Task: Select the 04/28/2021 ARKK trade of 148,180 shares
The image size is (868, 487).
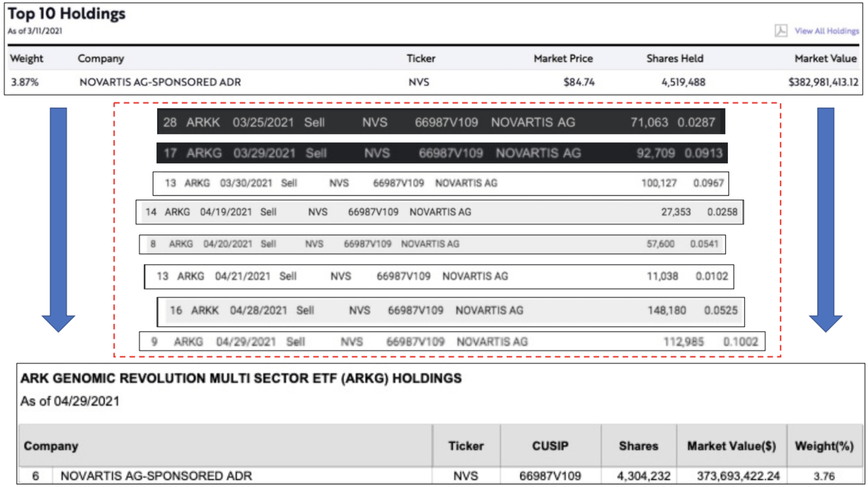Action: click(451, 310)
